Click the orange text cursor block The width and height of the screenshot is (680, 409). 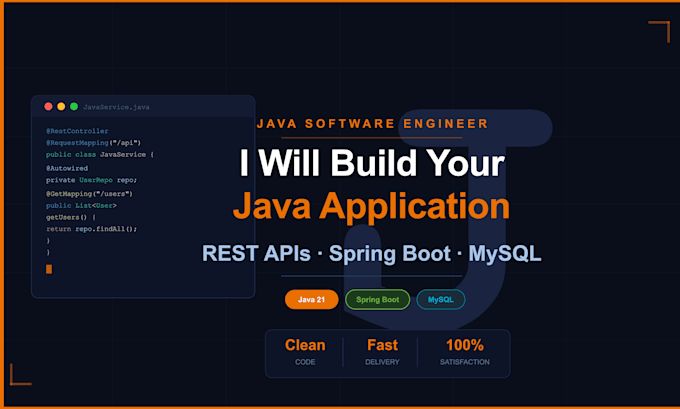click(49, 269)
